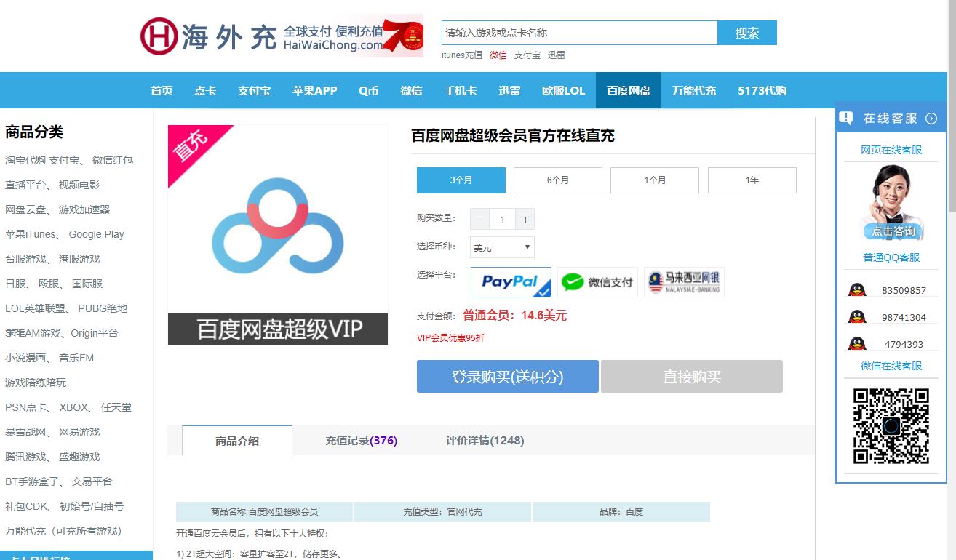
Task: Click the QQ penguin icon for 83509857
Action: pos(856,290)
